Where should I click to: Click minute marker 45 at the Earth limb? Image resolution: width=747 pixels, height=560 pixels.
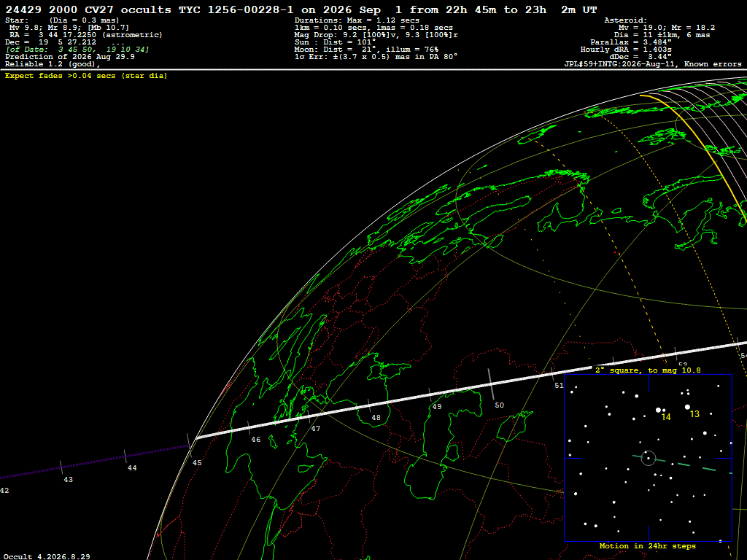pos(197,463)
